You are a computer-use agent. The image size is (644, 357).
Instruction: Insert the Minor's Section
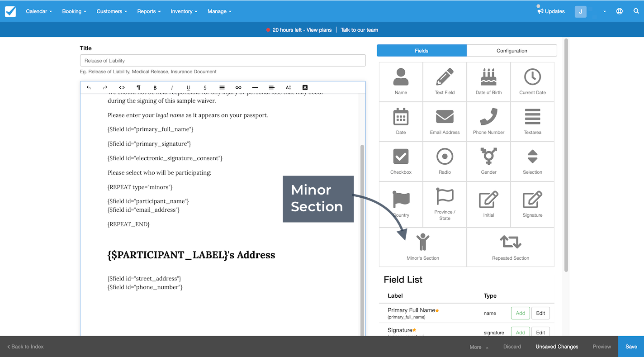click(423, 247)
